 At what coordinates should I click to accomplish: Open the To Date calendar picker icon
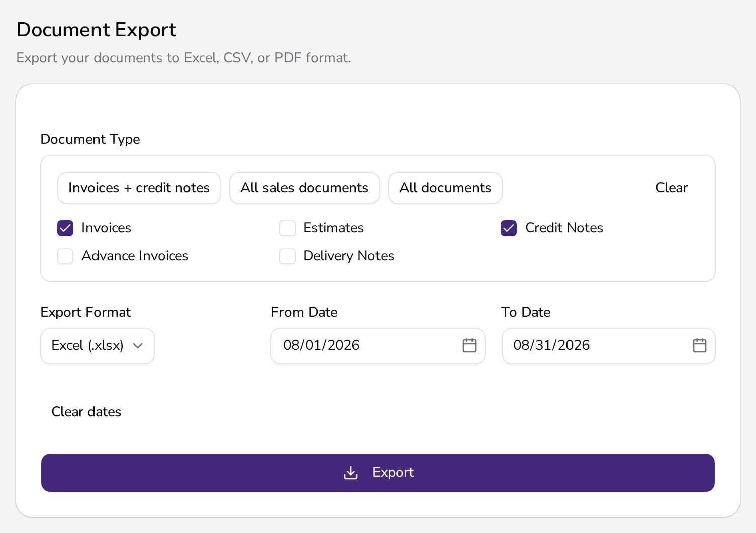click(x=699, y=345)
